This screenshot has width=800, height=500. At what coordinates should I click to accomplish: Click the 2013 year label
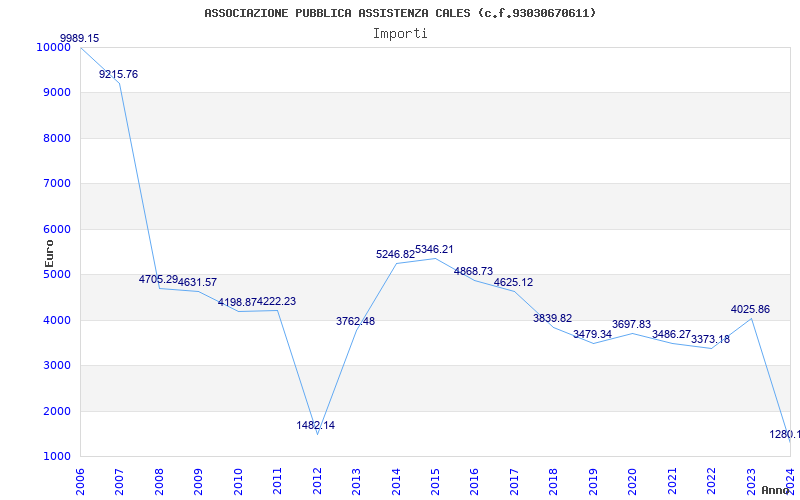[357, 481]
